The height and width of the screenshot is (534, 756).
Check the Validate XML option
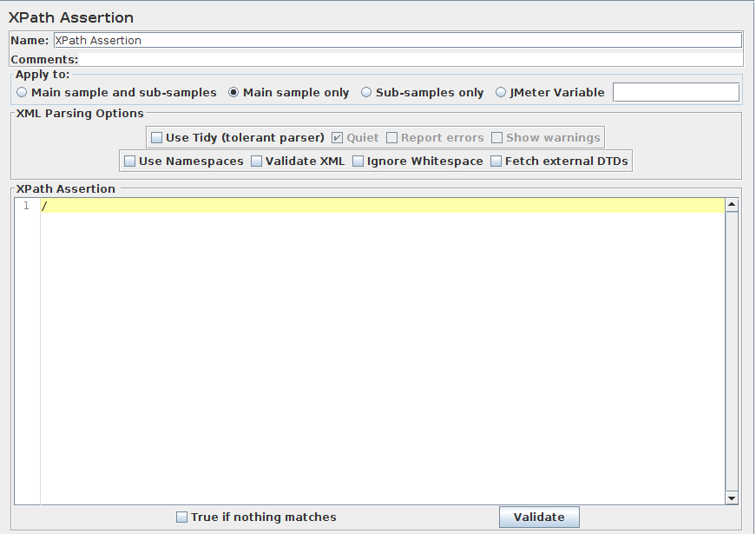[x=257, y=161]
